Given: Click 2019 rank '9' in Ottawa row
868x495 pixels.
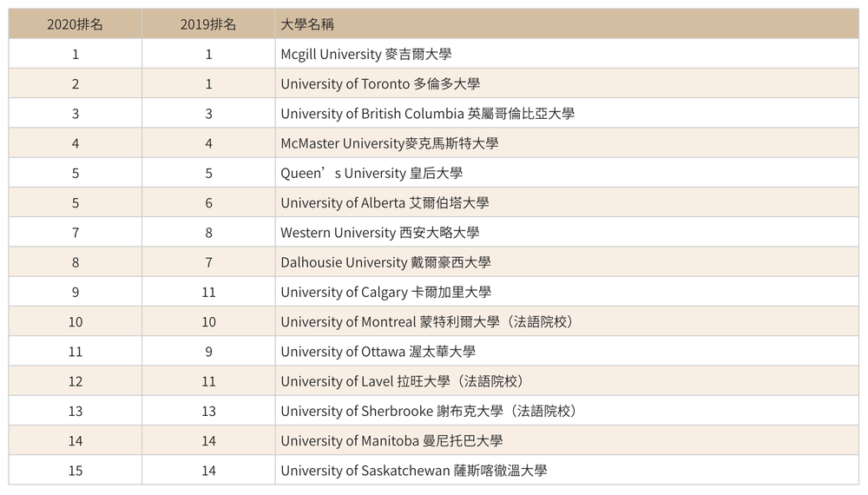Looking at the screenshot, I should pos(208,353).
